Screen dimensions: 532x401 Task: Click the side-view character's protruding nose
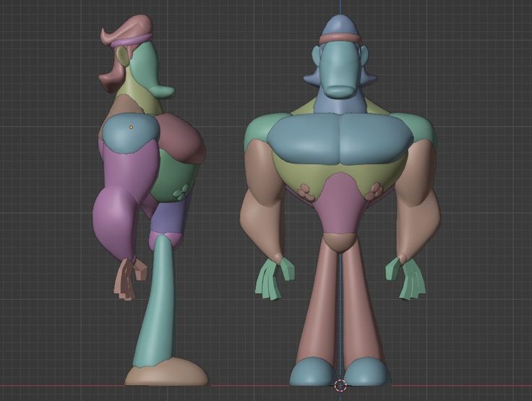163,91
